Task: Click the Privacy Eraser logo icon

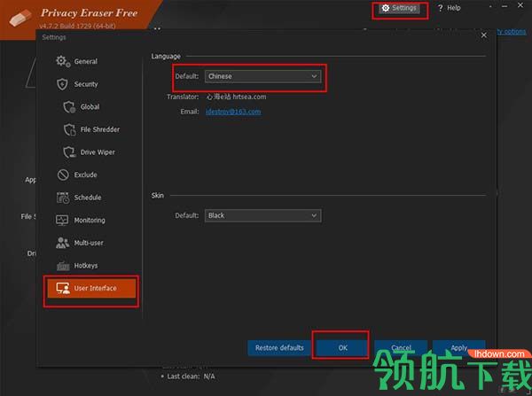Action: click(x=20, y=18)
